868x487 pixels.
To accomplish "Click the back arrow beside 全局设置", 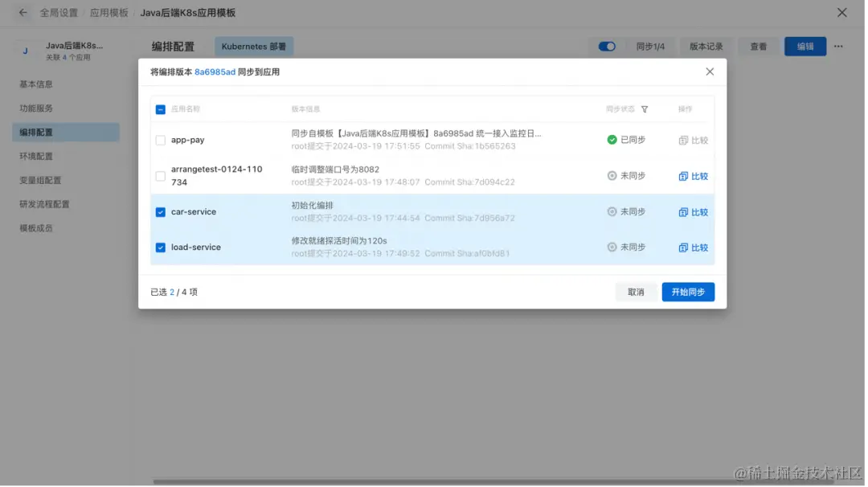I will point(22,13).
